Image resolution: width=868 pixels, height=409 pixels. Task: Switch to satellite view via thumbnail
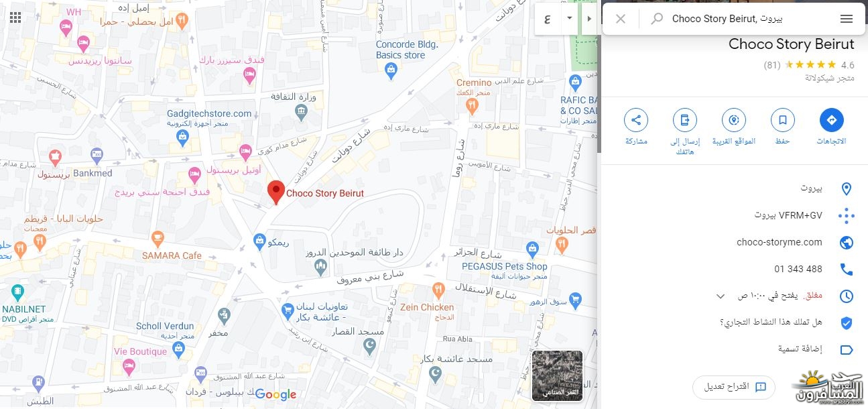click(x=557, y=375)
